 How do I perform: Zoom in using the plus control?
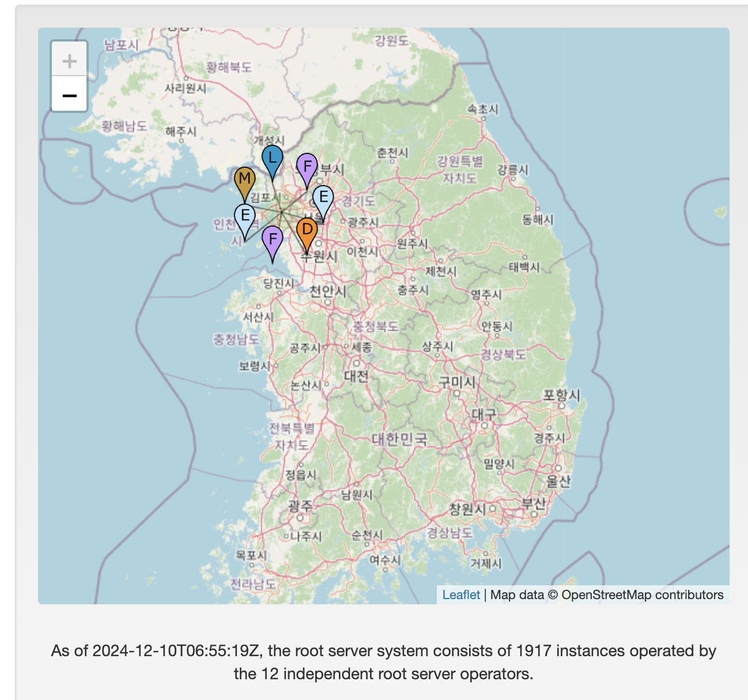pos(69,59)
